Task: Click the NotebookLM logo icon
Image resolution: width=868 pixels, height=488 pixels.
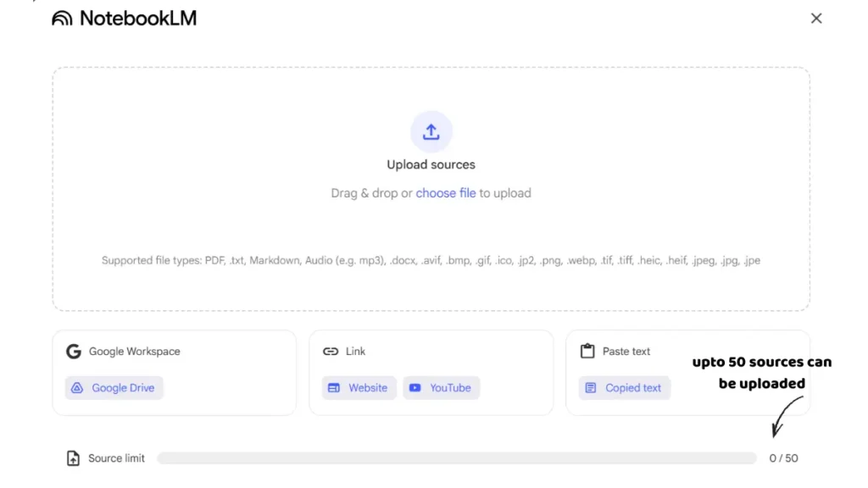Action: pos(63,19)
